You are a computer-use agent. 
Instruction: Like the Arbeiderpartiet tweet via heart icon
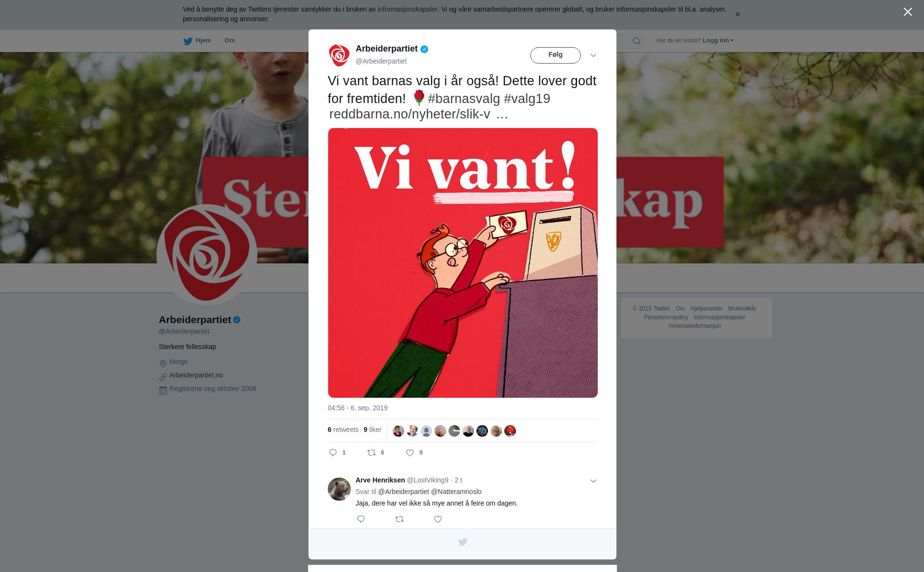click(x=410, y=453)
